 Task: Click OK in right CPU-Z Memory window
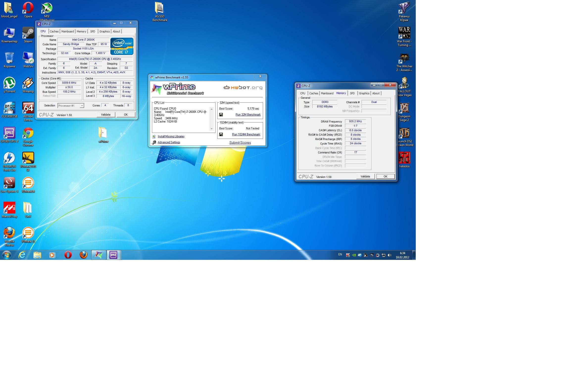(385, 176)
